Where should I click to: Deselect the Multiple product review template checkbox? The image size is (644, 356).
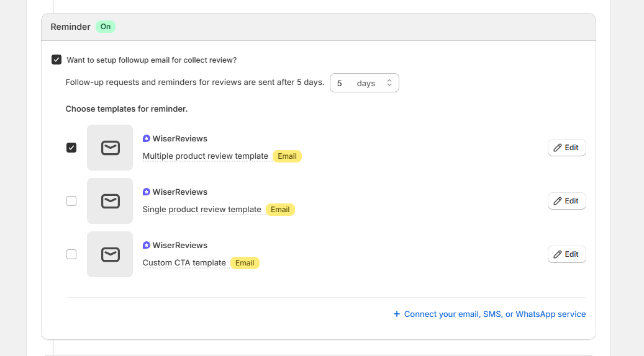[x=71, y=148]
